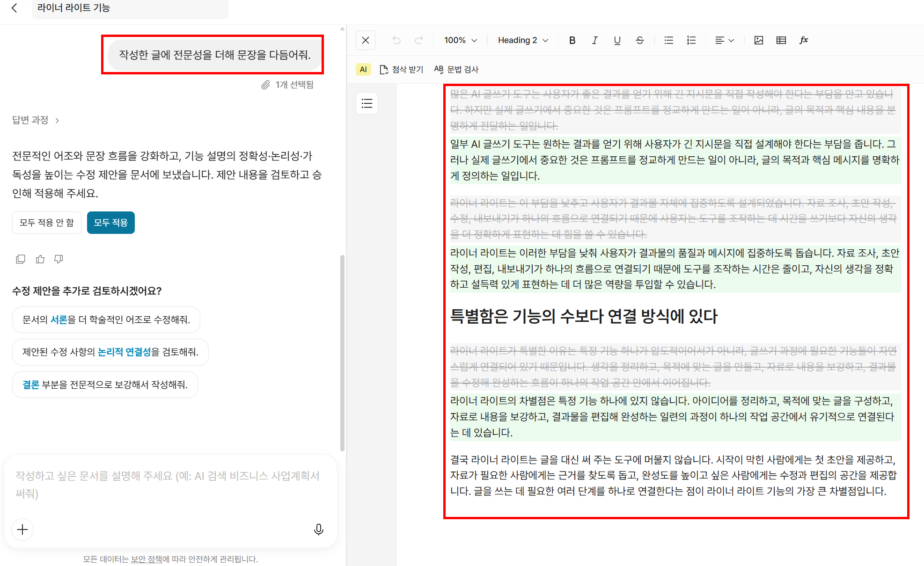The width and height of the screenshot is (924, 566).
Task: Click the 모두 적용 button
Action: click(111, 223)
